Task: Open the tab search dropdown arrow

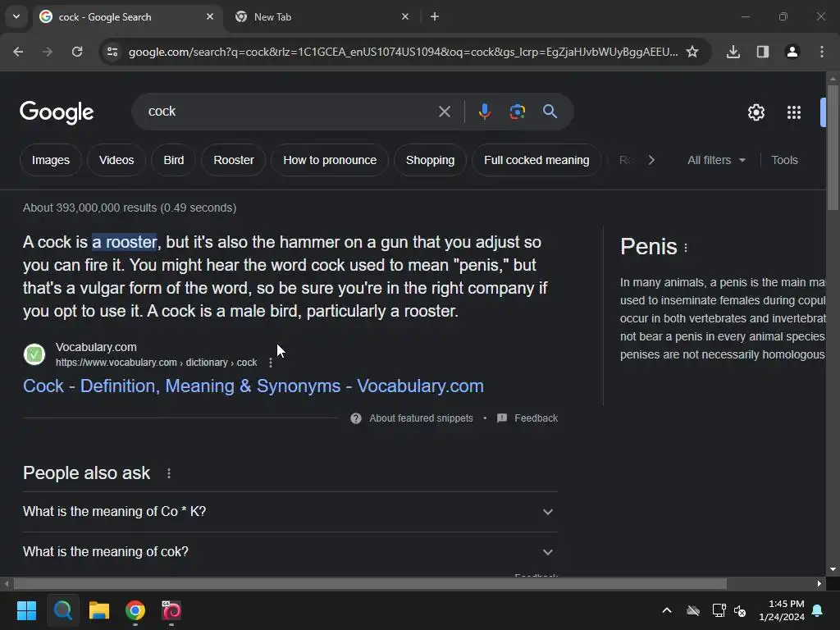Action: [16, 16]
